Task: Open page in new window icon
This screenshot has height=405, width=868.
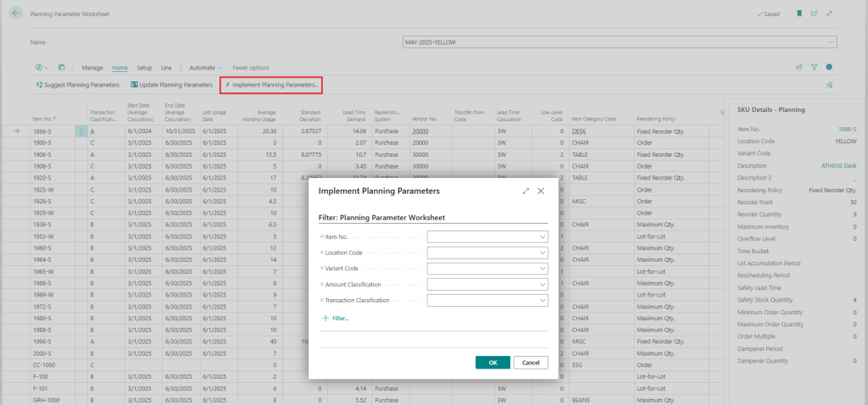Action: pos(814,14)
